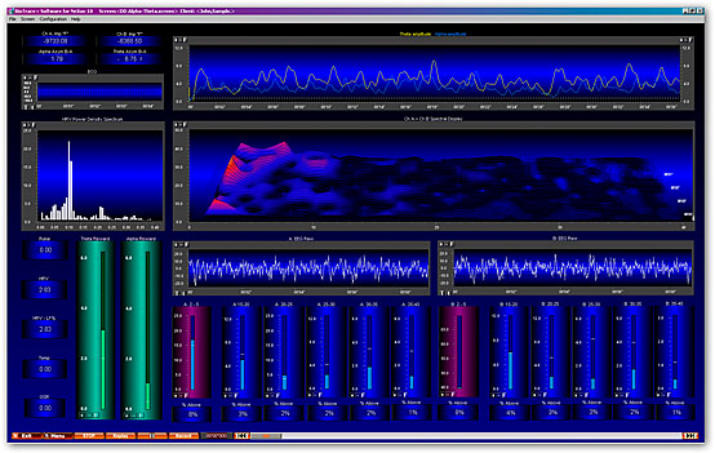Click the Replay button

point(121,436)
